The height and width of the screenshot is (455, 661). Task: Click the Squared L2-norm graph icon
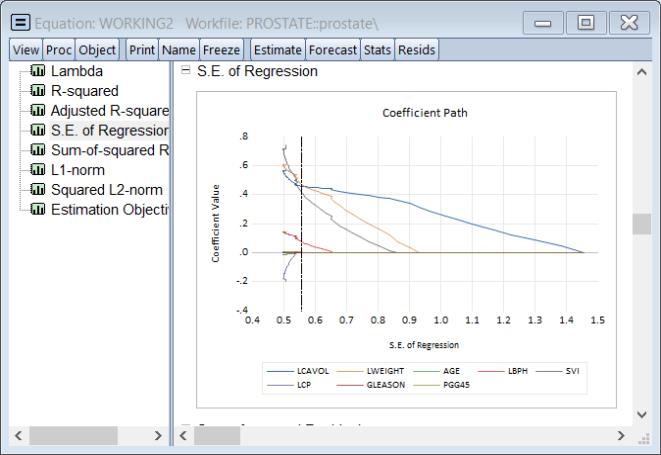point(39,190)
